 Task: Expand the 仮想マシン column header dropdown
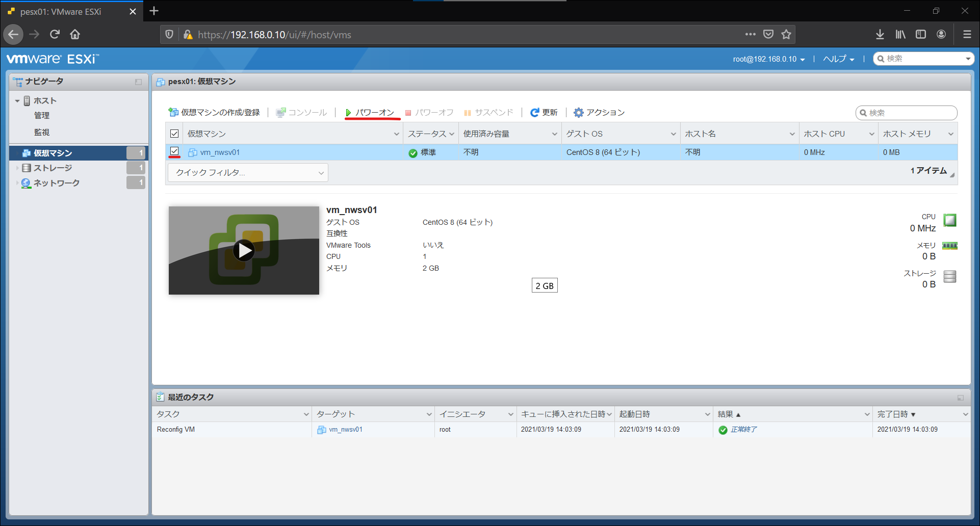point(396,134)
